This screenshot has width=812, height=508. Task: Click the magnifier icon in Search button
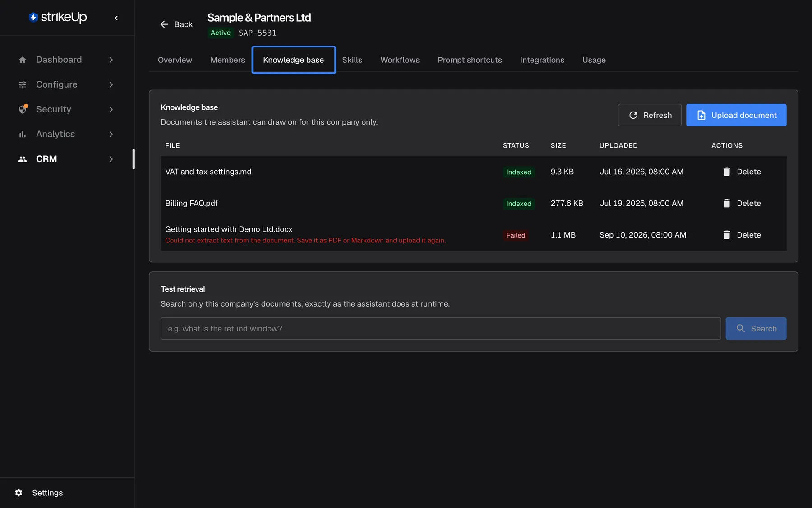tap(741, 328)
